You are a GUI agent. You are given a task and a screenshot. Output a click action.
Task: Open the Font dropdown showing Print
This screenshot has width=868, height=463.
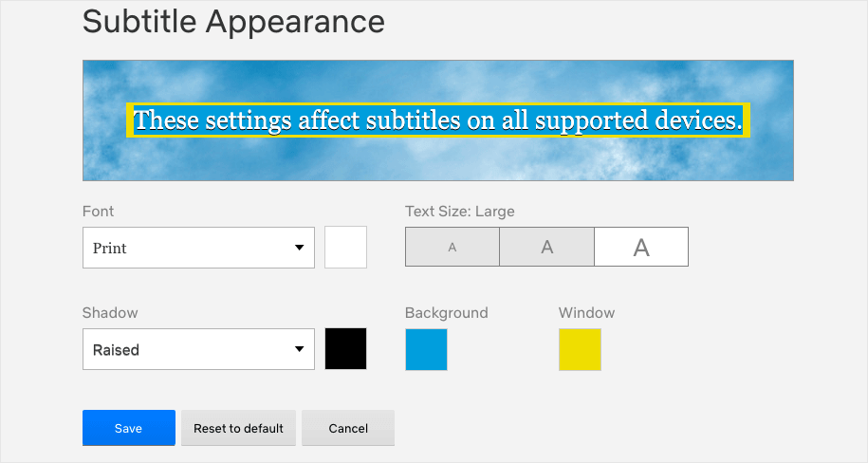pos(198,248)
